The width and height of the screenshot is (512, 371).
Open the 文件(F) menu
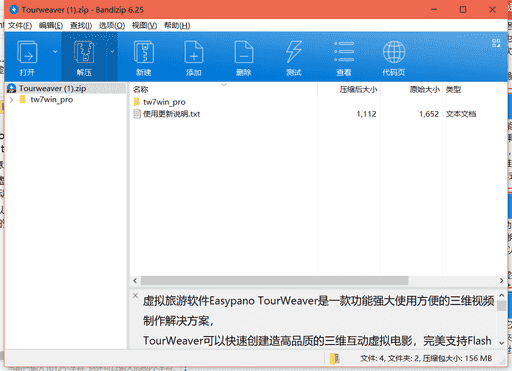(20, 26)
